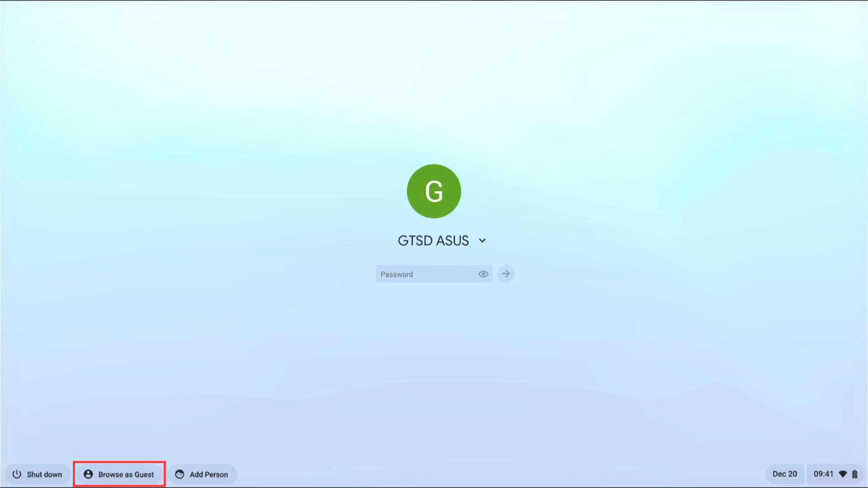Click the Dec 20 date display
The width and height of the screenshot is (868, 488).
point(784,474)
